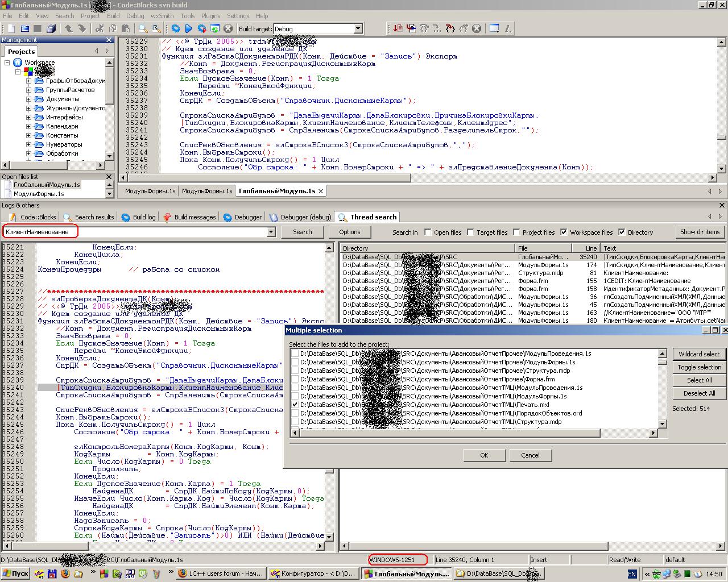Uncheck the Печать.mxl file checkbox

[295, 405]
